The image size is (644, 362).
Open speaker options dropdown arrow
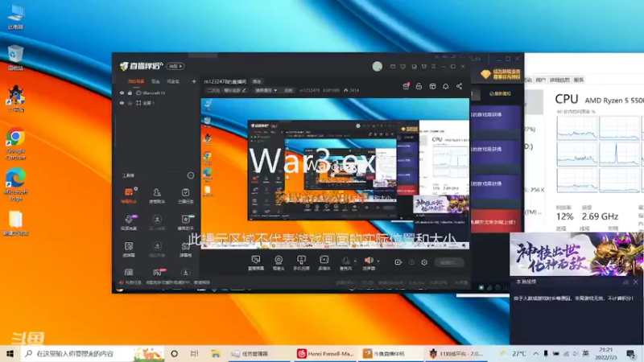pyautogui.click(x=378, y=261)
